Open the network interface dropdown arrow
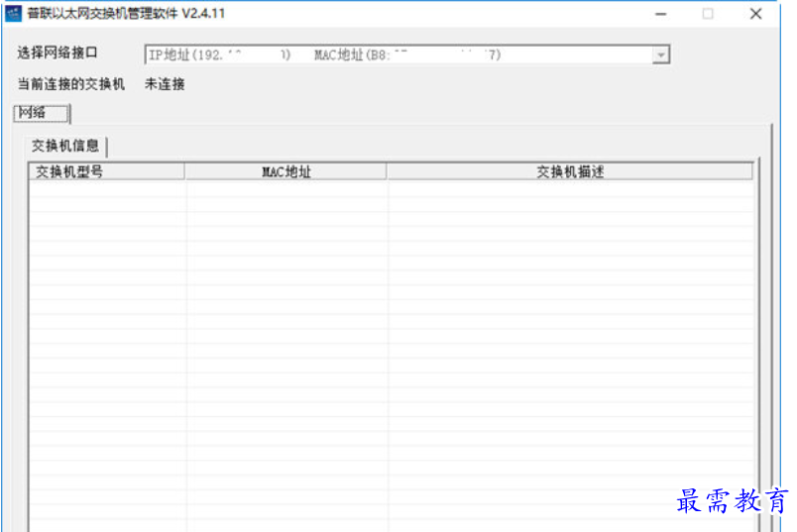The image size is (797, 532). point(660,54)
